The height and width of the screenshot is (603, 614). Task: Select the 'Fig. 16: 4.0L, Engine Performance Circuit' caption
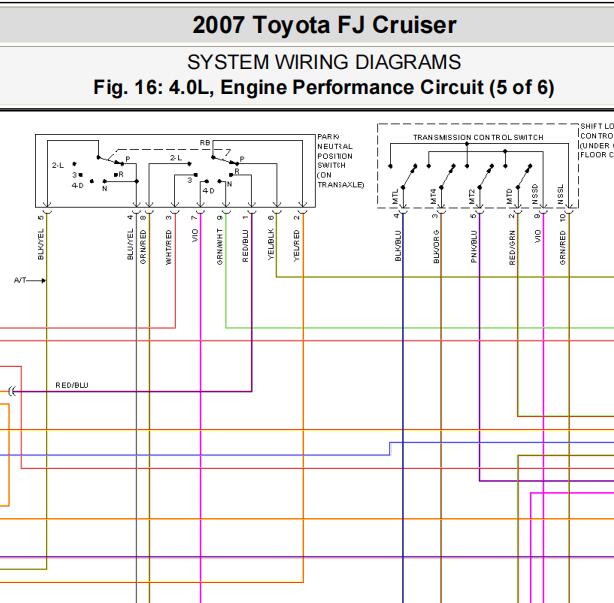pyautogui.click(x=324, y=87)
